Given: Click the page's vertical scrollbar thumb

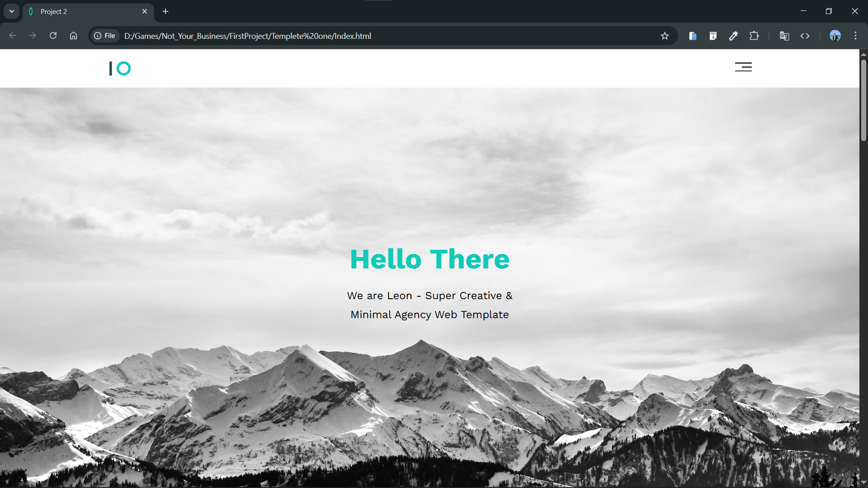Looking at the screenshot, I should pos(863,99).
